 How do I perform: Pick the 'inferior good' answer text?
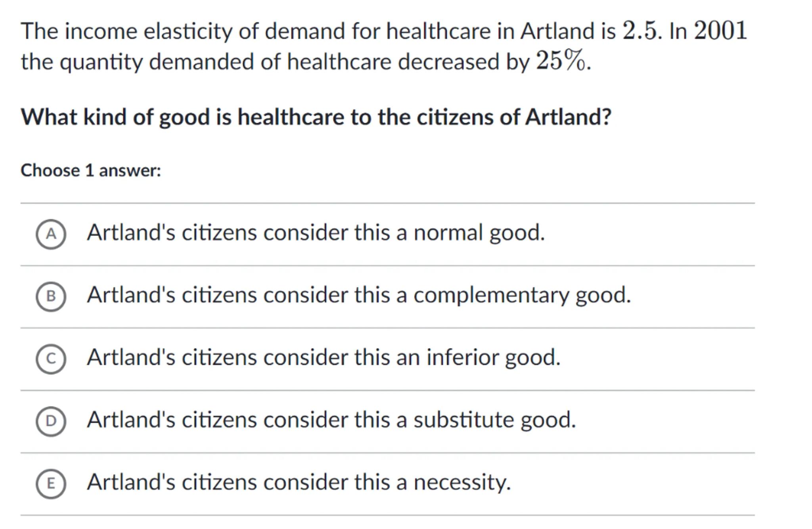[x=324, y=357]
